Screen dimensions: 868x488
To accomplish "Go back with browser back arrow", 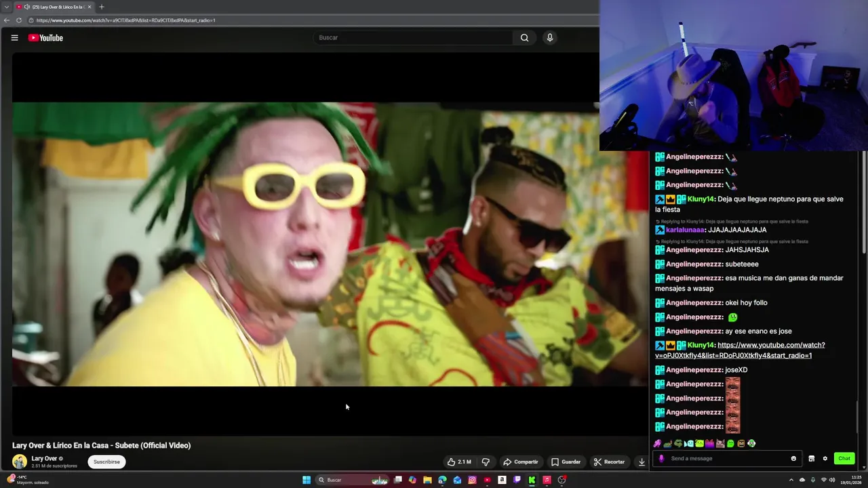I will coord(7,20).
